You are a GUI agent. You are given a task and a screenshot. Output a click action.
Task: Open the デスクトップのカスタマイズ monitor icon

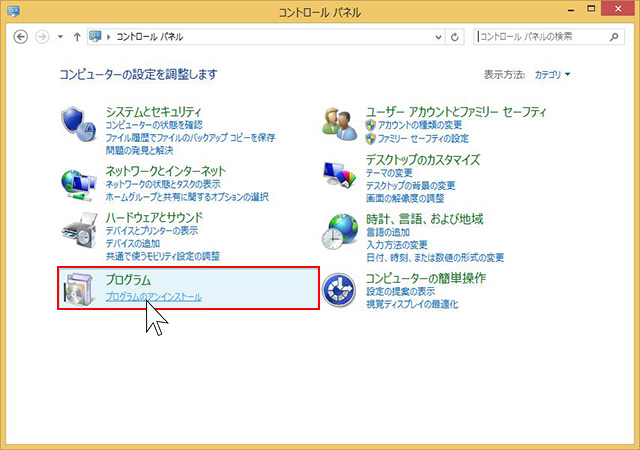pos(340,174)
